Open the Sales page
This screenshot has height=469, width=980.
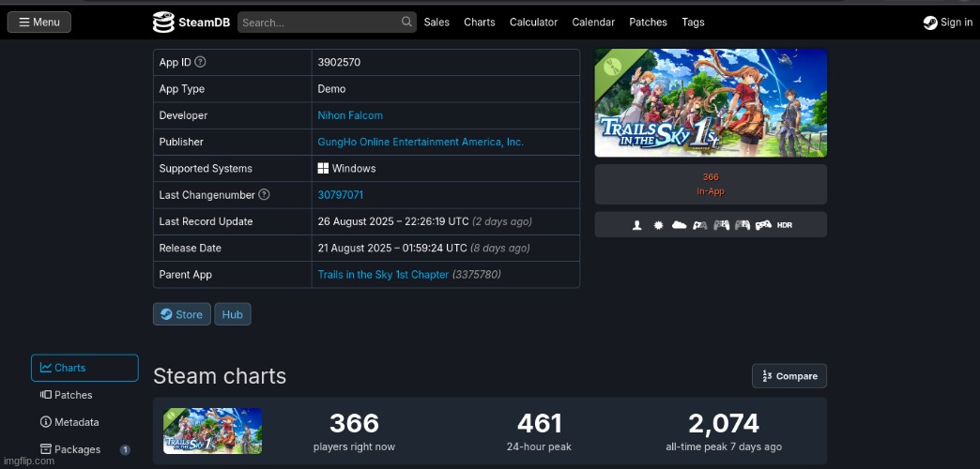click(x=436, y=22)
